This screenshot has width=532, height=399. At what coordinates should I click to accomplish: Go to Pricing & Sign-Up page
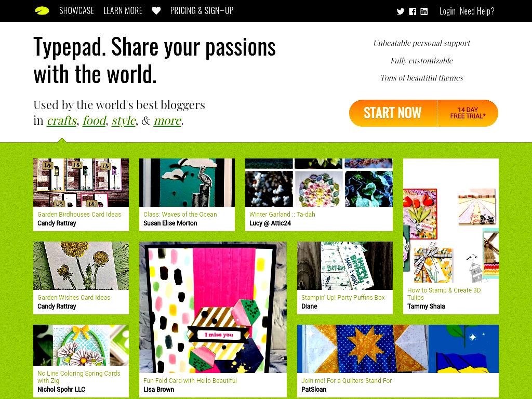tap(202, 11)
